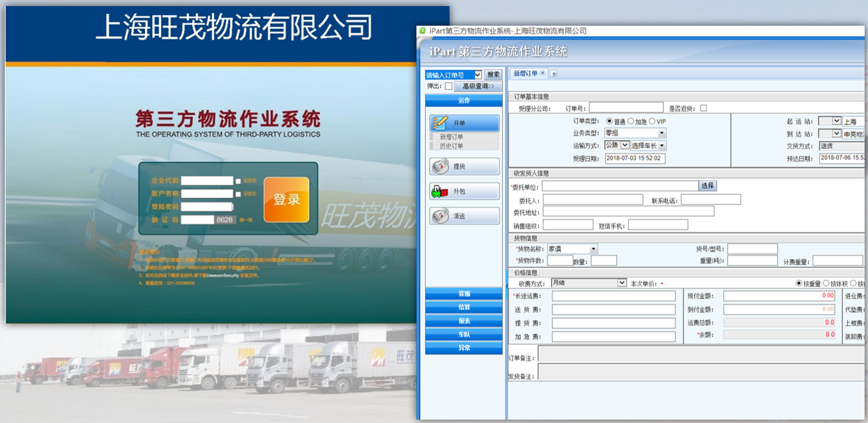868x423 pixels.
Task: Select the 按体积 pricing radio
Action: point(825,283)
